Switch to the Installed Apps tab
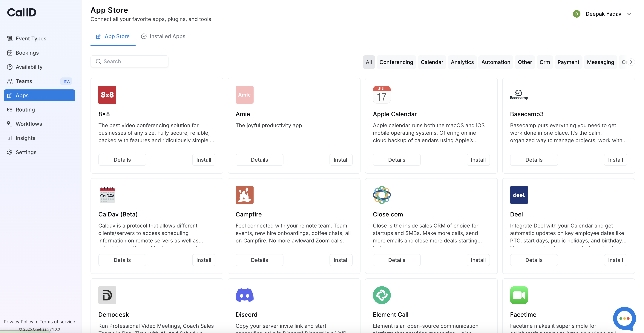The height and width of the screenshot is (333, 644). 163,36
